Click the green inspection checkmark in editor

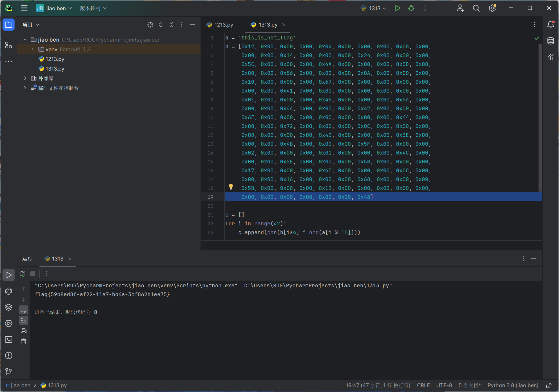537,38
